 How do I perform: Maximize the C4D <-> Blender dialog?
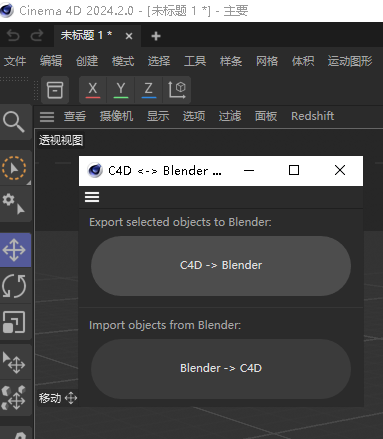click(294, 171)
